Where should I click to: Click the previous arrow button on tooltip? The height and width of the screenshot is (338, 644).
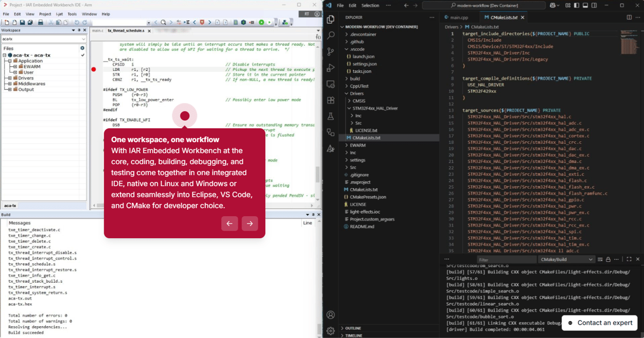[x=229, y=224]
